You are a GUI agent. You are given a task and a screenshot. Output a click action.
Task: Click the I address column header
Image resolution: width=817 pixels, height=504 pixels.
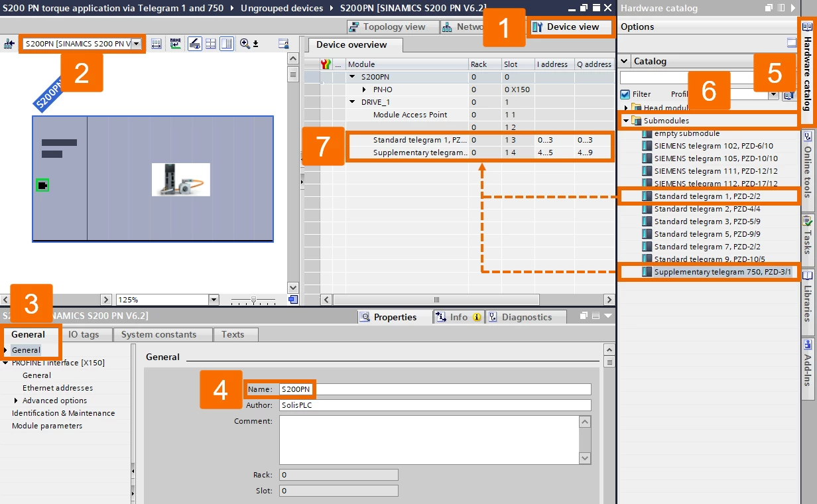[554, 64]
